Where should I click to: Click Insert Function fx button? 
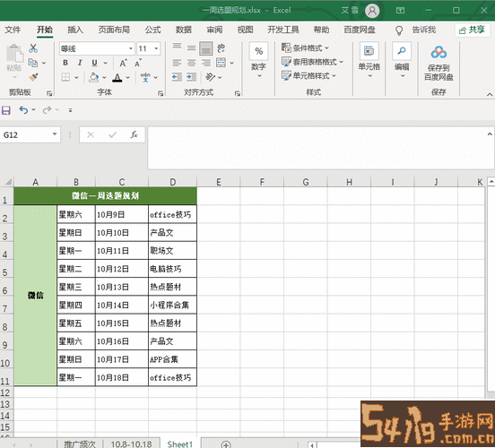coord(135,134)
